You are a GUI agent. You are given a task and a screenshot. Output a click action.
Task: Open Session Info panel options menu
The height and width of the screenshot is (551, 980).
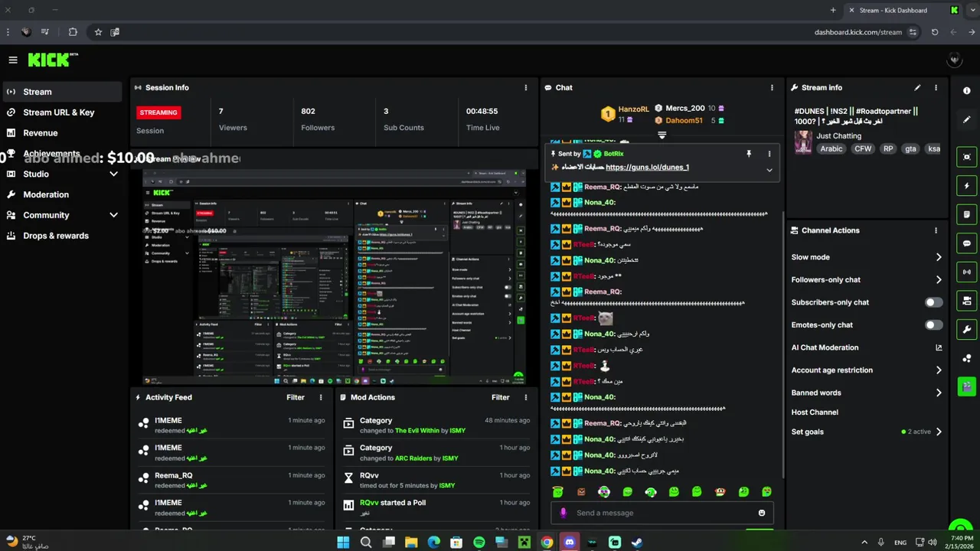pos(525,87)
